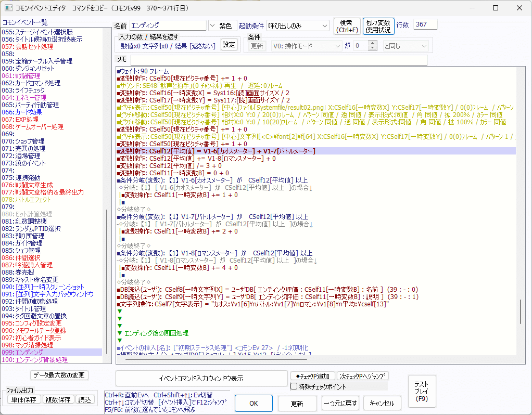Screen dimensions: 532x415
Task: Open the 起動条件 dropdown showing 呼び出しのみ
Action: click(298, 25)
